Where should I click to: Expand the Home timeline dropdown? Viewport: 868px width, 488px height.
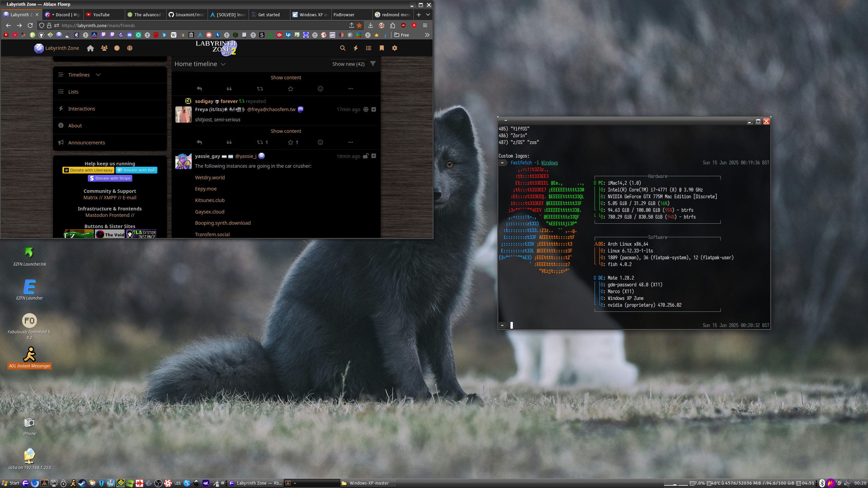(223, 64)
